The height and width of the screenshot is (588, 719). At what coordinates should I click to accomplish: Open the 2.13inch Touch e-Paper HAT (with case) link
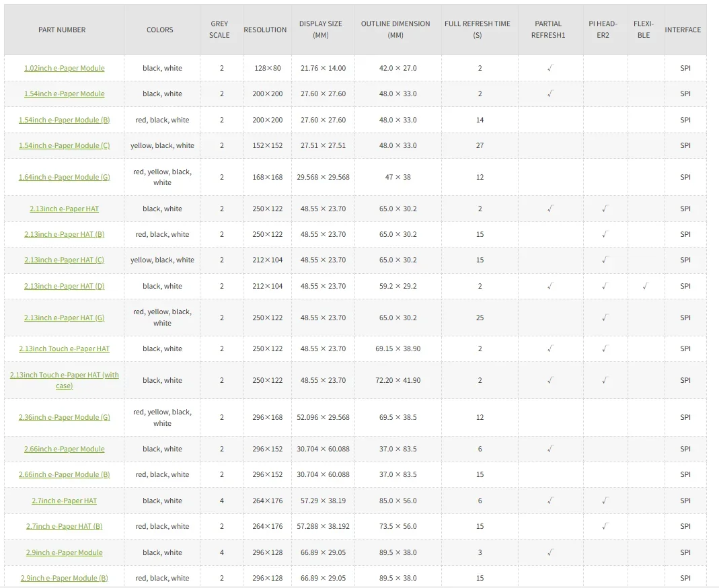point(64,380)
